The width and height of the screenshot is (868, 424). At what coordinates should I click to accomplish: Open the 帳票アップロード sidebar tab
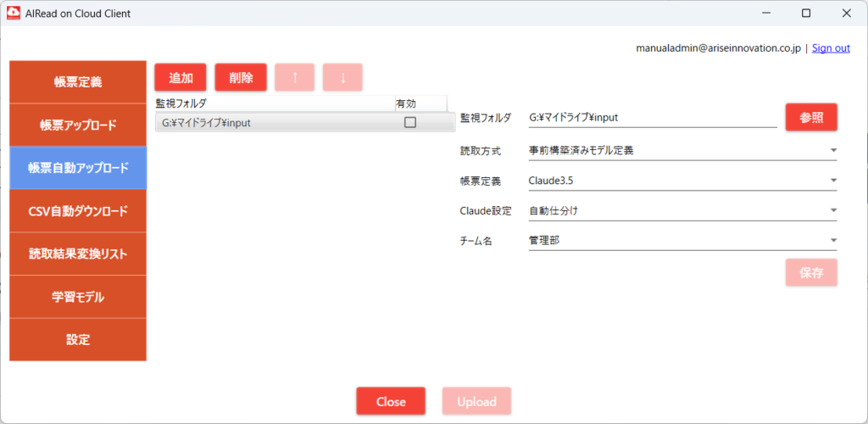tap(78, 125)
